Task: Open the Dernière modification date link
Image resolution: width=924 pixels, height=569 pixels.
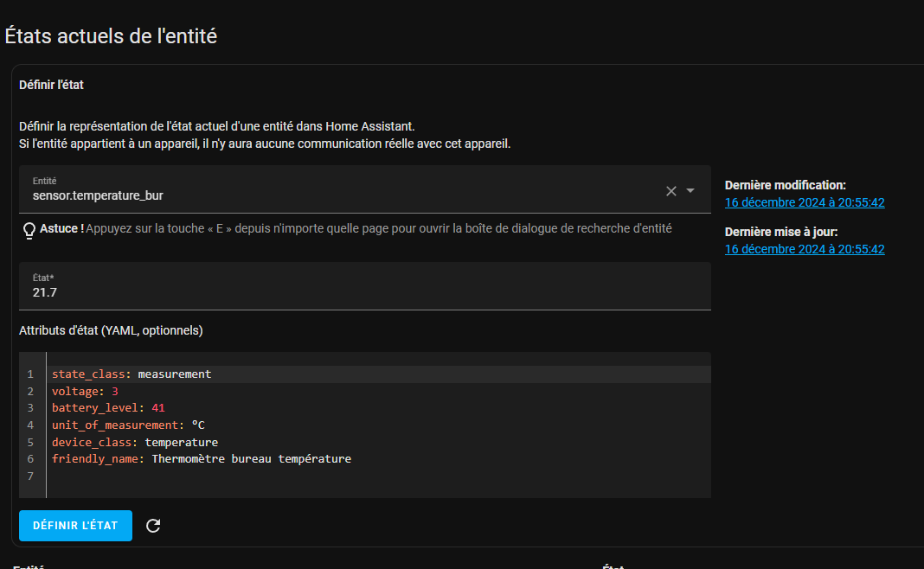Action: pos(805,202)
